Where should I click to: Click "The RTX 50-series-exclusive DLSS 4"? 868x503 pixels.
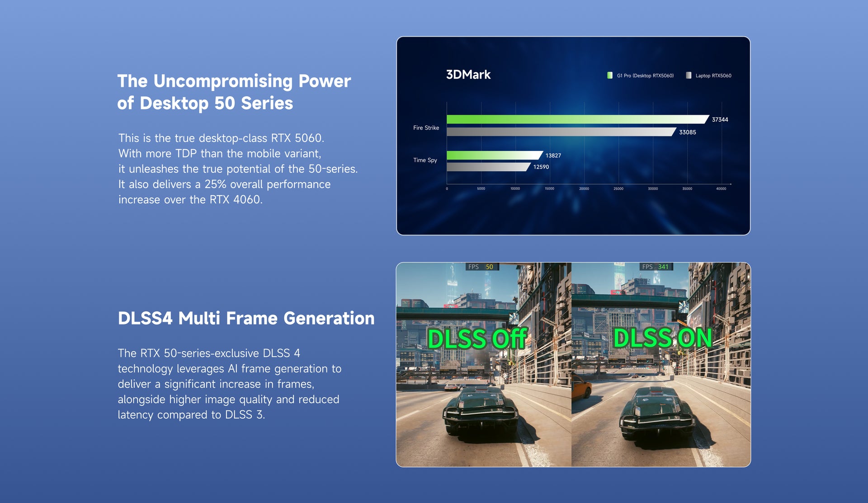click(209, 353)
